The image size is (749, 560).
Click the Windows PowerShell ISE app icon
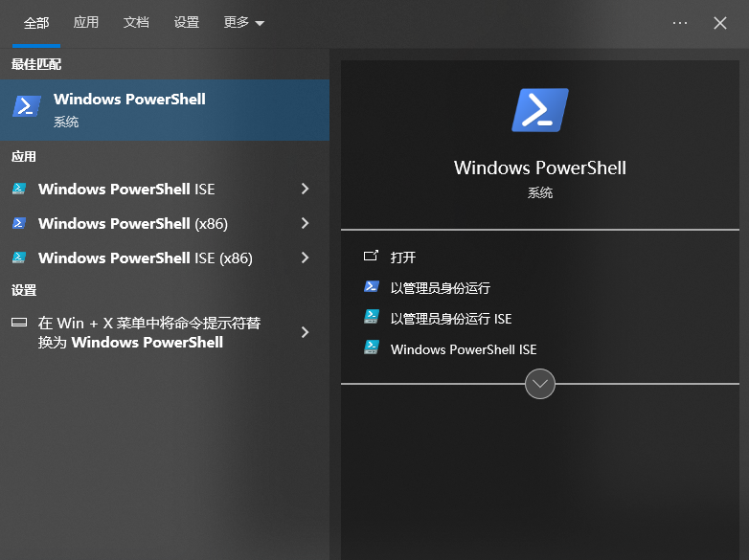[x=19, y=189]
